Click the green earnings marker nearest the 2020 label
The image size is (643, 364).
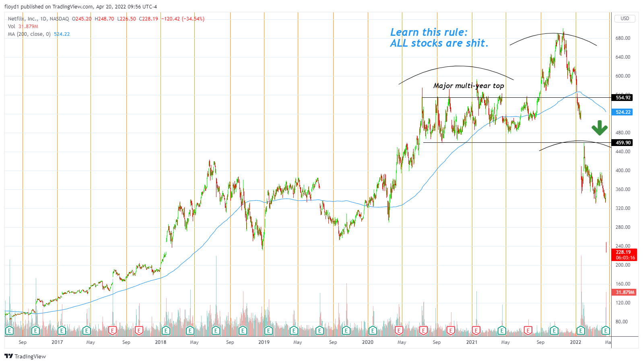click(373, 331)
